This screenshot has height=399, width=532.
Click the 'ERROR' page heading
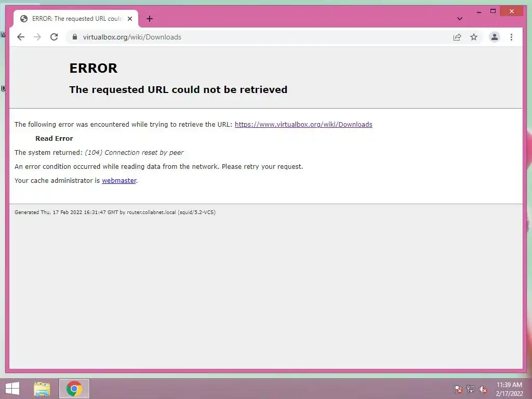click(94, 68)
